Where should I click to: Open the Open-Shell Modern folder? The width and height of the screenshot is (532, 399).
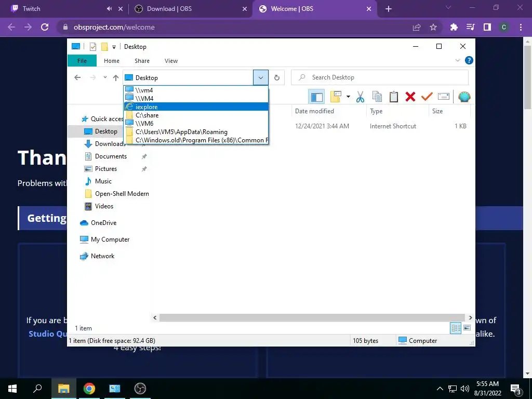(x=117, y=194)
